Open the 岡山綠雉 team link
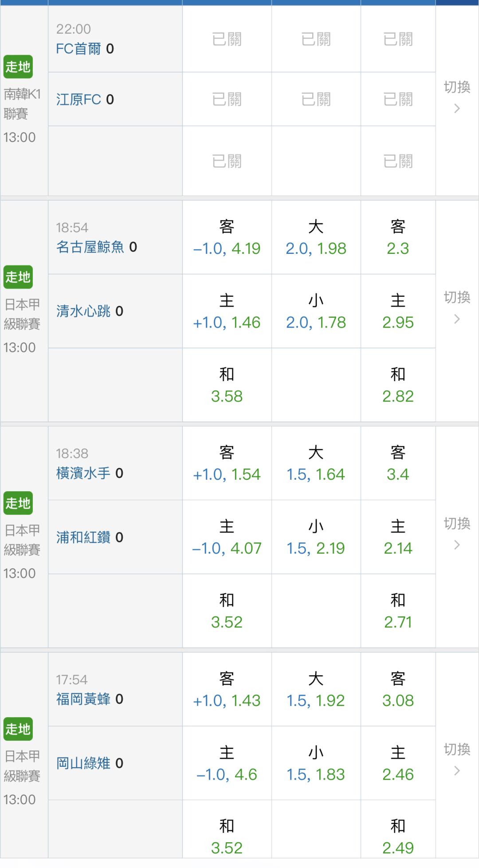Viewport: 479px width, 868px height. [83, 763]
